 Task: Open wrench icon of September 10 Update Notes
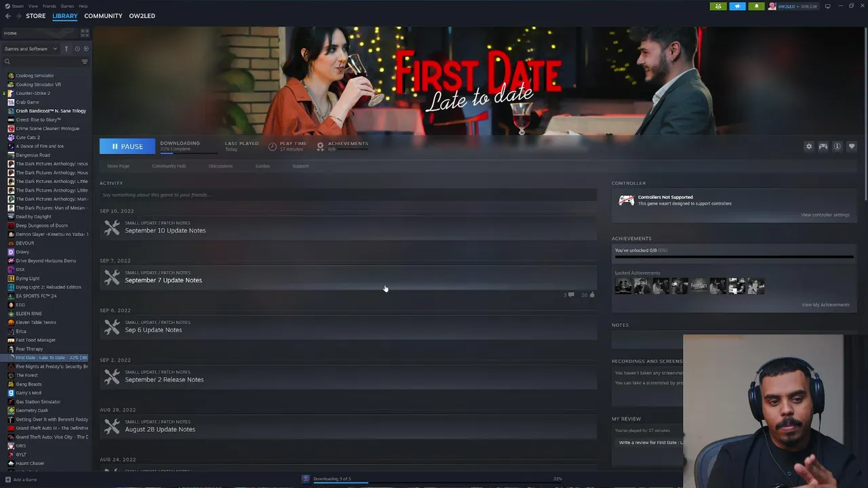click(112, 227)
